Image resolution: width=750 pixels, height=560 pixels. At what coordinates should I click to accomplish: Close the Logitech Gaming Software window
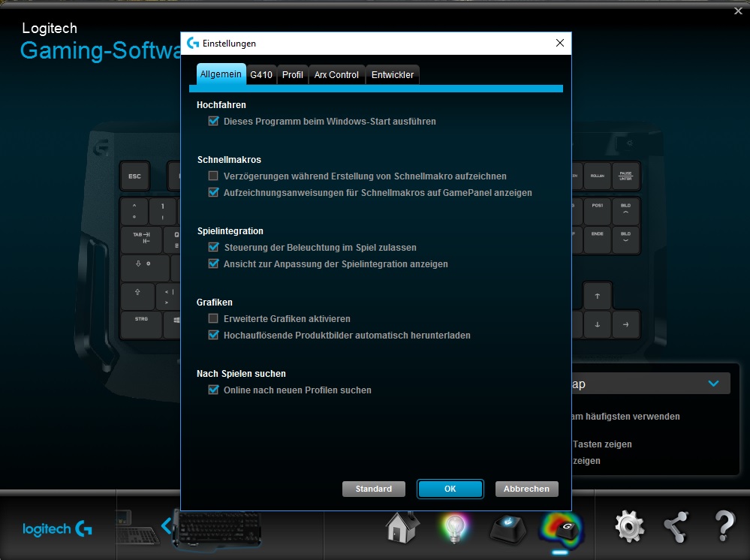tap(738, 11)
